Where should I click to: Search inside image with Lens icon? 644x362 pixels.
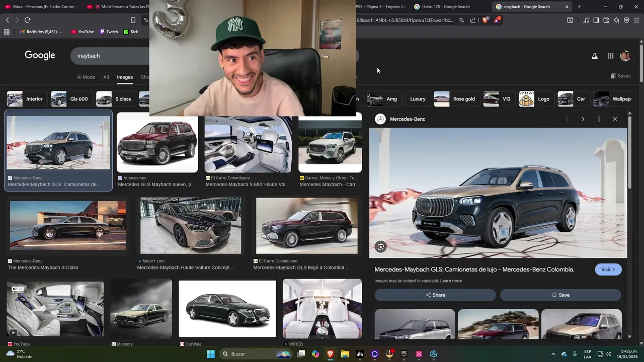[x=381, y=247]
